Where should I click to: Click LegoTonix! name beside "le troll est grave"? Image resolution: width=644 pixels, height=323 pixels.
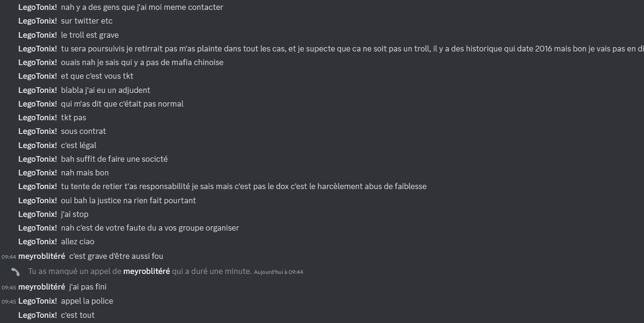point(37,35)
